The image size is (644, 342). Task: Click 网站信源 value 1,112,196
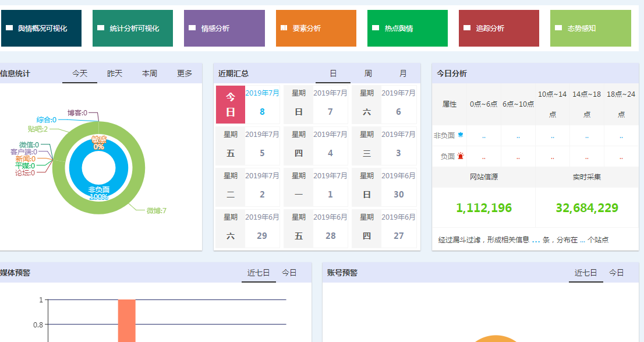(484, 207)
